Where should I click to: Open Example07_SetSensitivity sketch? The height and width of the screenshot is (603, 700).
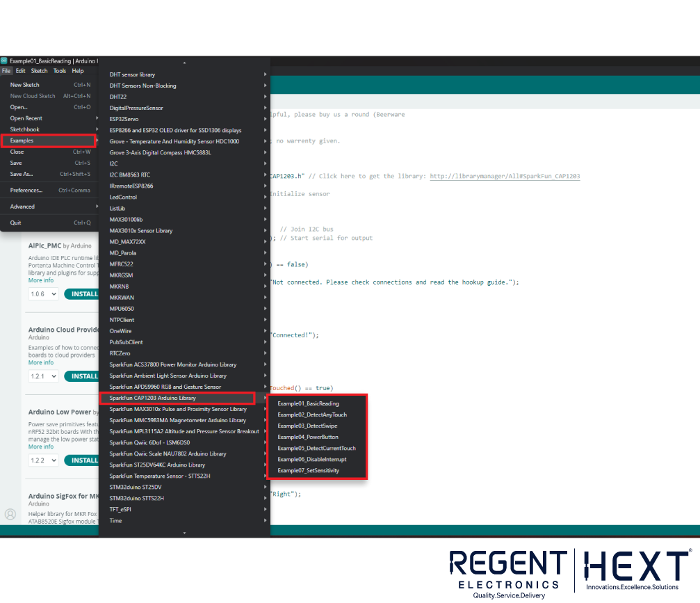317,471
